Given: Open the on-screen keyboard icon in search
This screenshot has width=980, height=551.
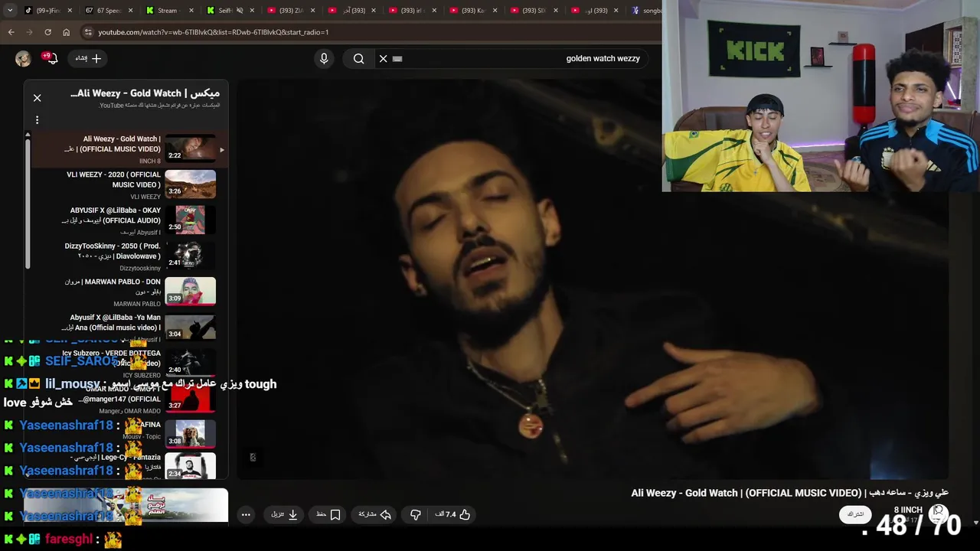Looking at the screenshot, I should pos(397,58).
